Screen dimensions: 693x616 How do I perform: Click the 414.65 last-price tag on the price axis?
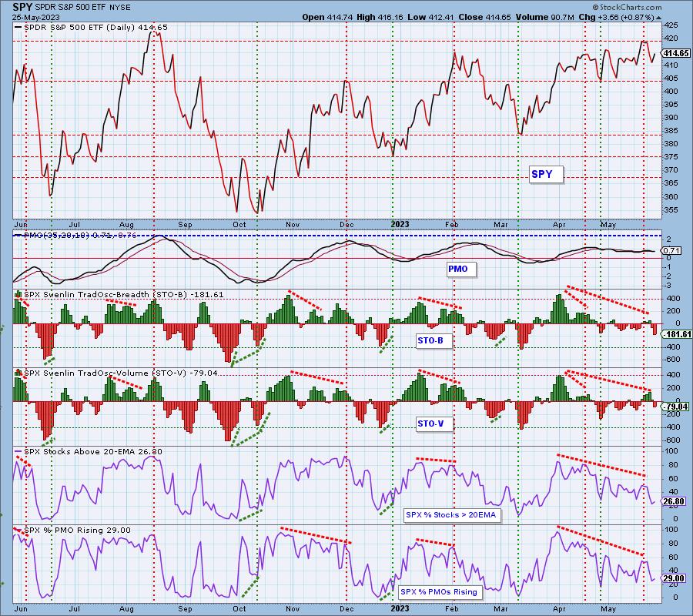(x=676, y=53)
